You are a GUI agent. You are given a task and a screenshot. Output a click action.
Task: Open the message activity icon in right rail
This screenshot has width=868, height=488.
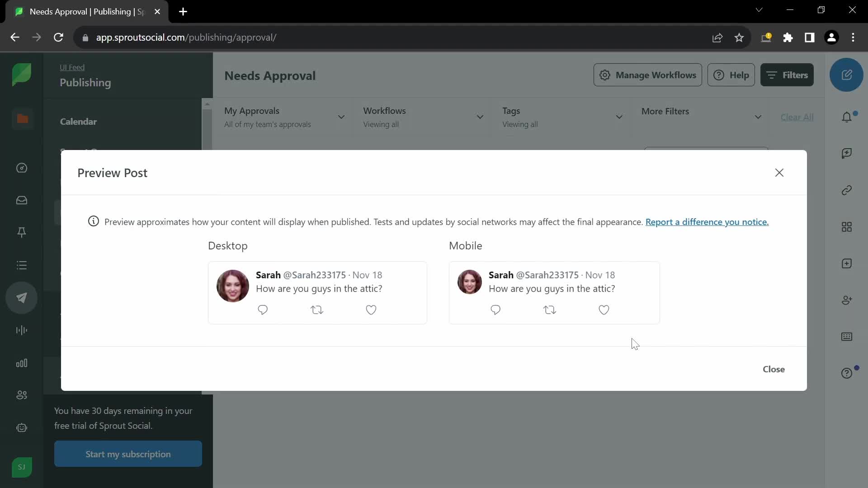click(847, 154)
